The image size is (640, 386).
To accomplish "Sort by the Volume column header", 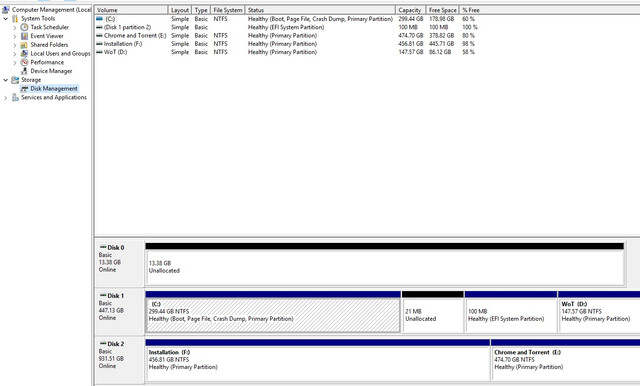I will pos(131,10).
